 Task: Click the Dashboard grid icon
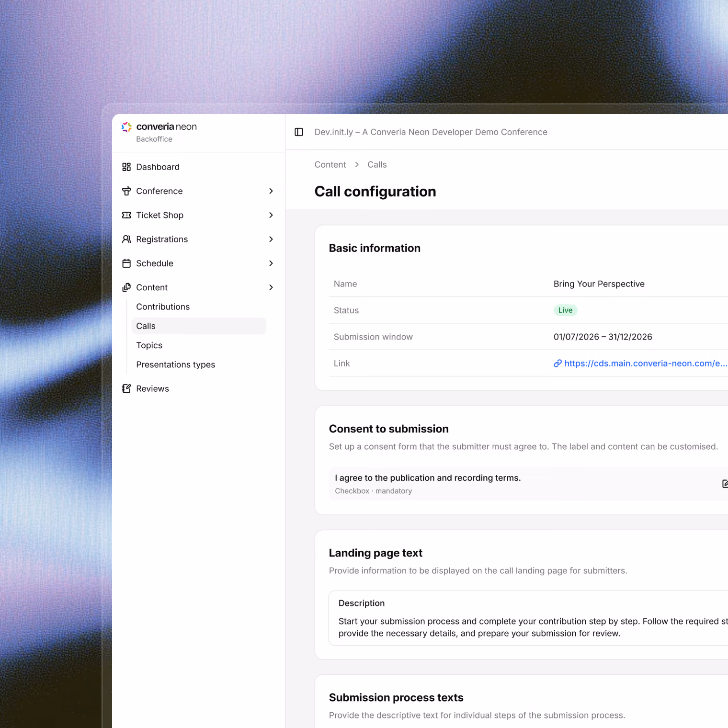tap(126, 167)
